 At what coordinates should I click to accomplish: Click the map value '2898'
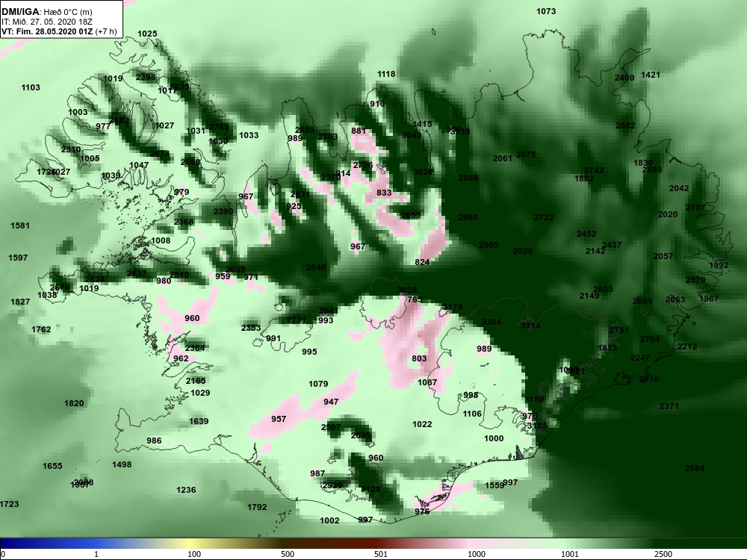(468, 178)
